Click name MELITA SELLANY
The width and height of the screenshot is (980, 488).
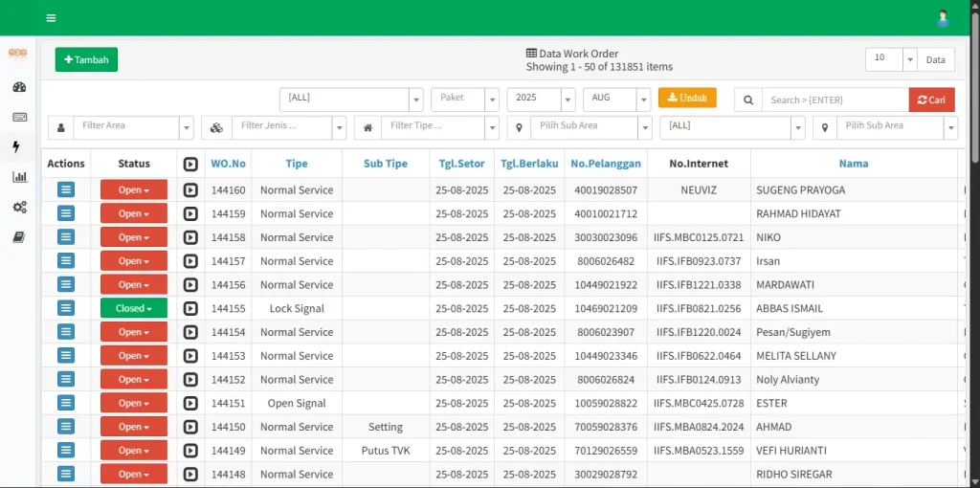pyautogui.click(x=796, y=356)
